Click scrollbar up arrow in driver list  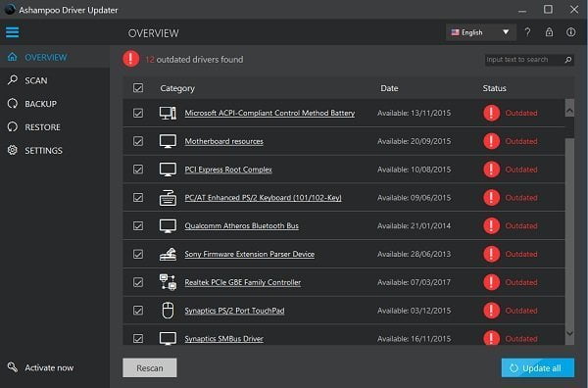(x=569, y=110)
